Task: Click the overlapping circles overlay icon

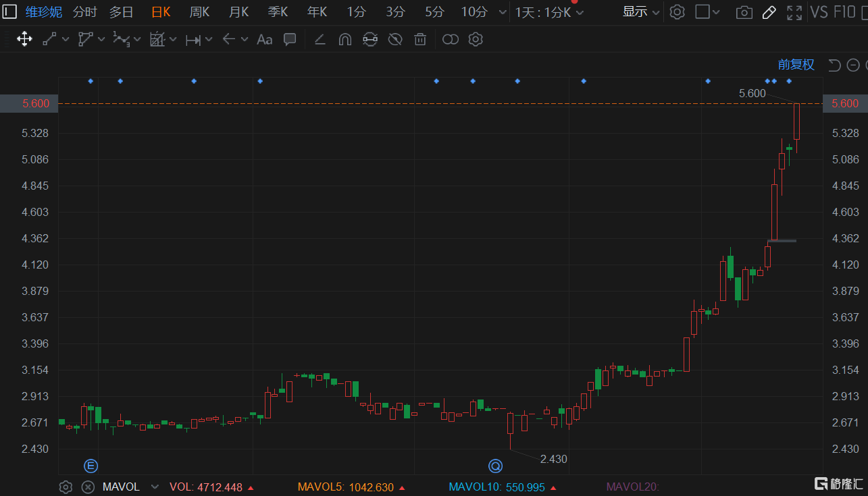Action: (x=451, y=39)
